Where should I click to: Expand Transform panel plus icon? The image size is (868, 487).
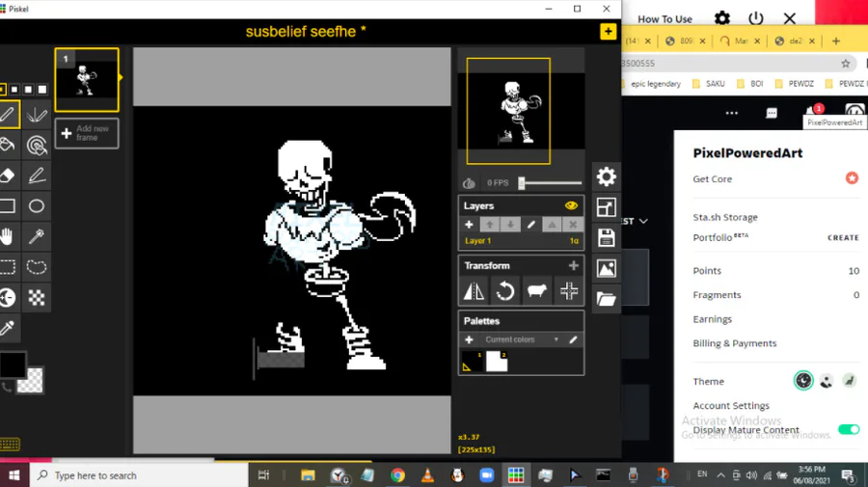click(574, 265)
